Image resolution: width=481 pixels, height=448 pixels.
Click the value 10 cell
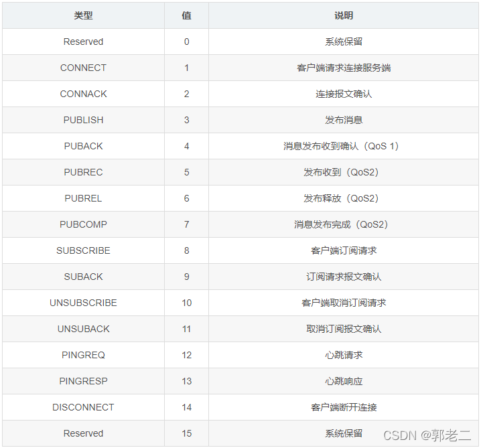click(186, 303)
